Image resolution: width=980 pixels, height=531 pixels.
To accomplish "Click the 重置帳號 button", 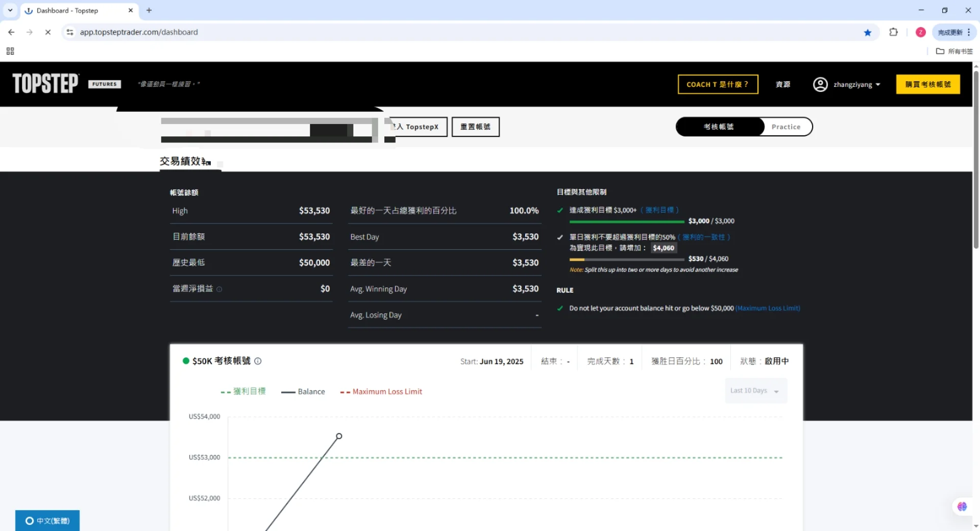I will (x=475, y=127).
